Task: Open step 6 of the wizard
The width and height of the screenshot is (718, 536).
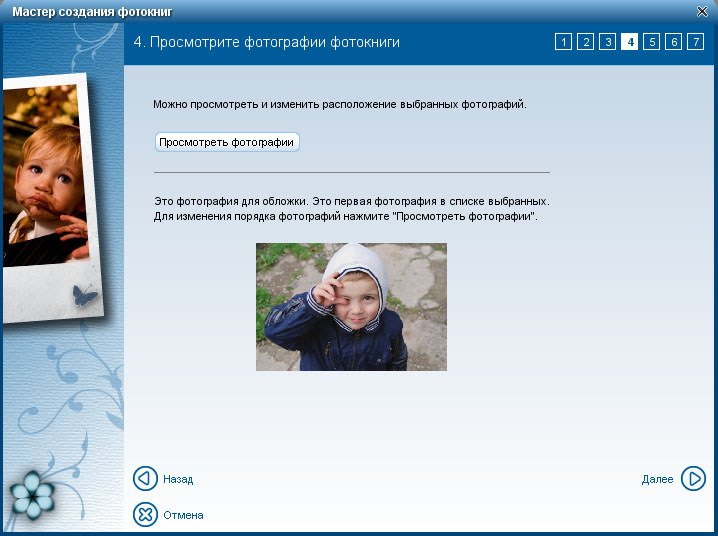Action: point(674,42)
